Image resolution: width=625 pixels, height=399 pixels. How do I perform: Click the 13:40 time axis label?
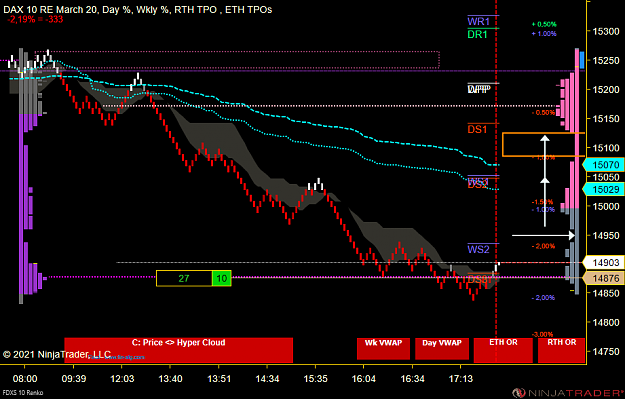click(170, 379)
